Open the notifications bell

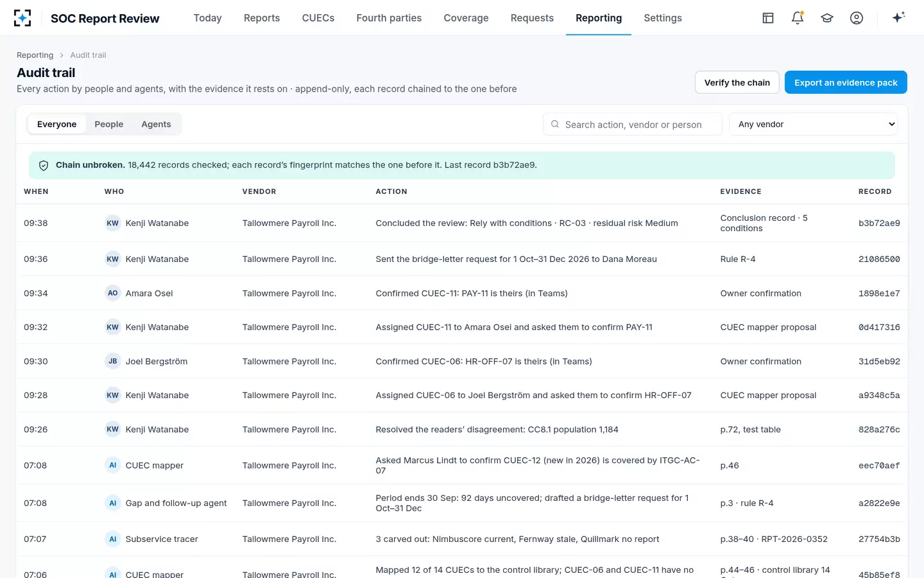click(798, 18)
